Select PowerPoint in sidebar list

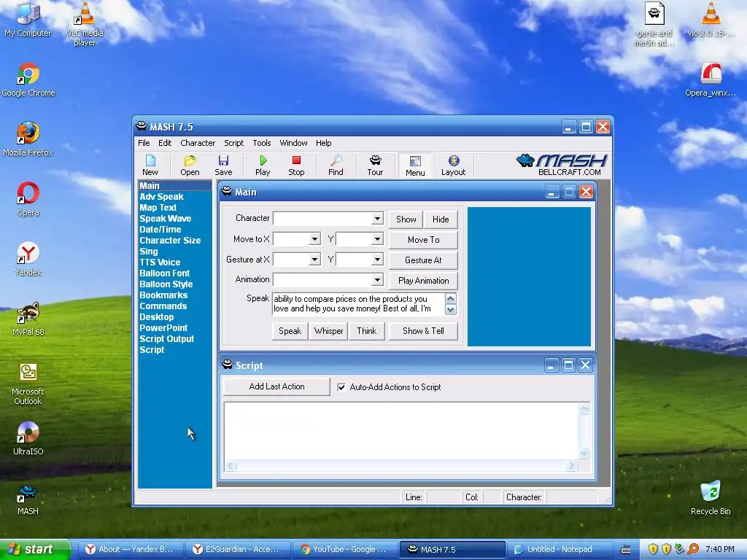[x=163, y=328]
